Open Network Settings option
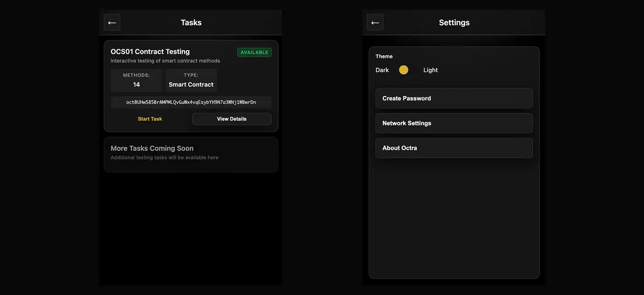This screenshot has width=644, height=295. pyautogui.click(x=454, y=123)
